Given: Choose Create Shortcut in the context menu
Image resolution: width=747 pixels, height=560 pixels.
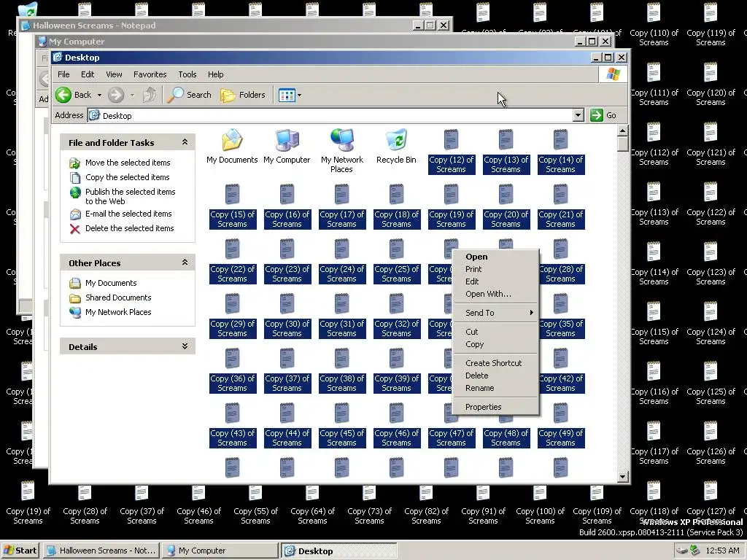Looking at the screenshot, I should click(495, 363).
